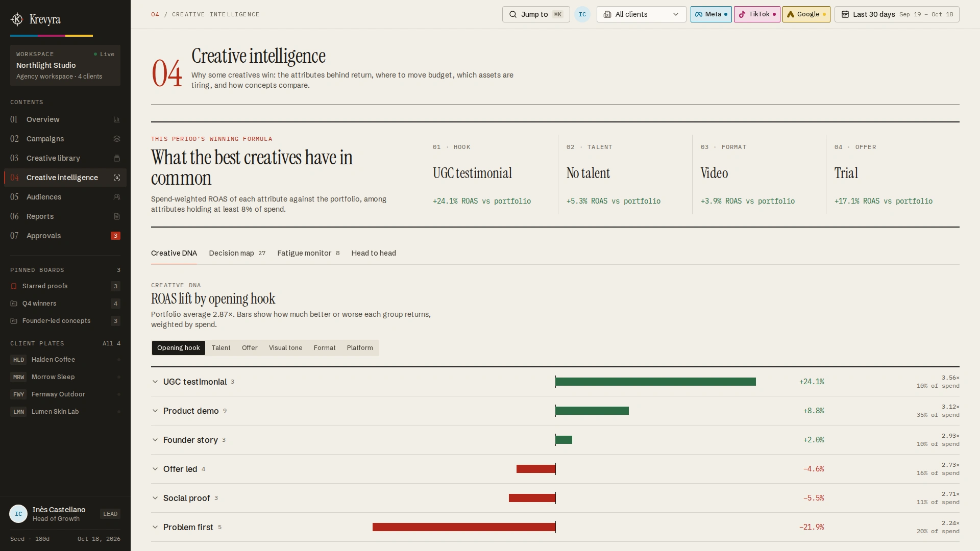Expand the Founder story row
The image size is (980, 551).
pyautogui.click(x=555, y=440)
